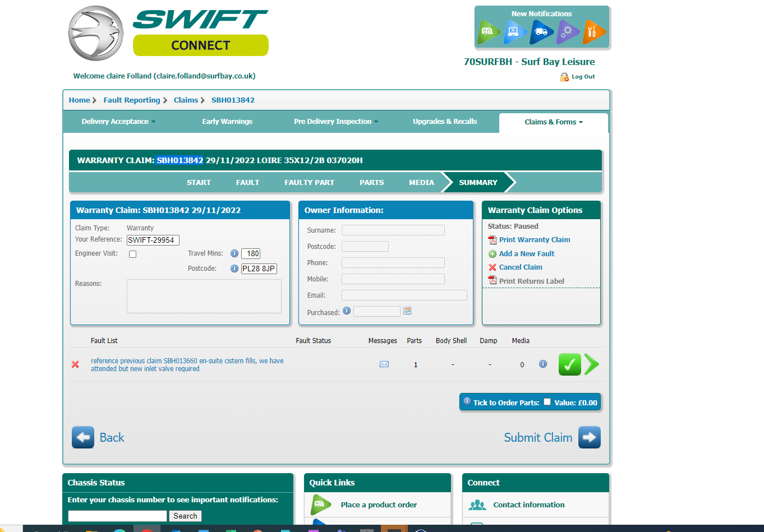Click the info icon beside Tick to Order Parts
This screenshot has width=764, height=532.
click(x=467, y=401)
